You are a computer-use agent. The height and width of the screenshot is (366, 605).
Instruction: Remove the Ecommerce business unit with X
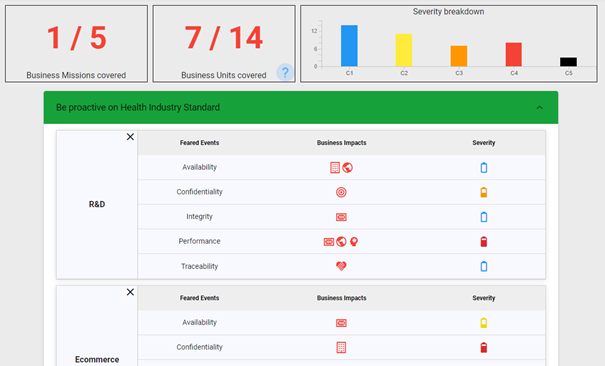(130, 292)
